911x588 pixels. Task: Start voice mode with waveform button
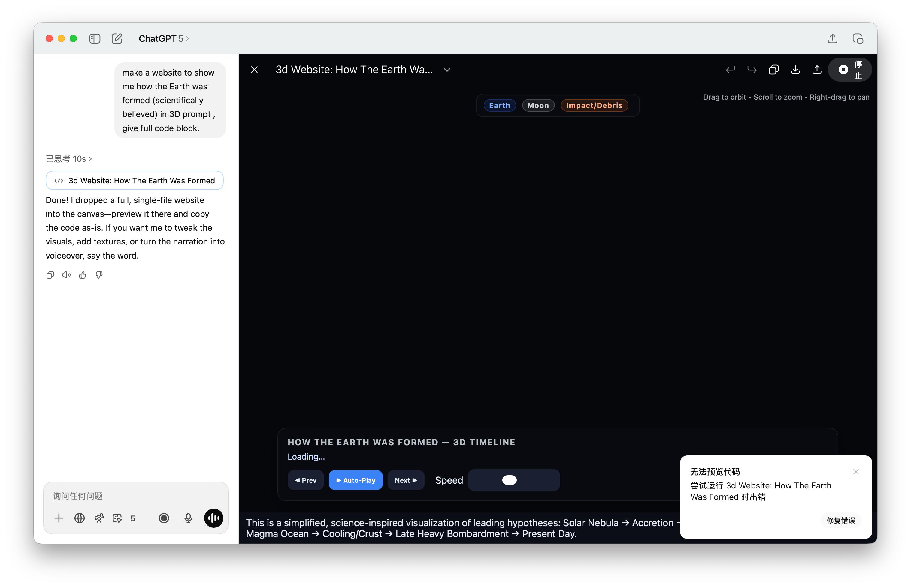pos(213,518)
